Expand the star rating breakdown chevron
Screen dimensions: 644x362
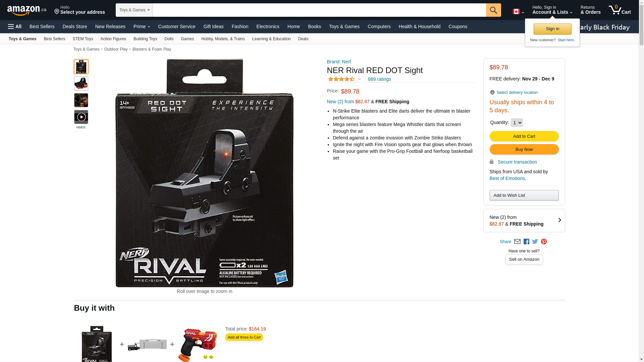[359, 79]
